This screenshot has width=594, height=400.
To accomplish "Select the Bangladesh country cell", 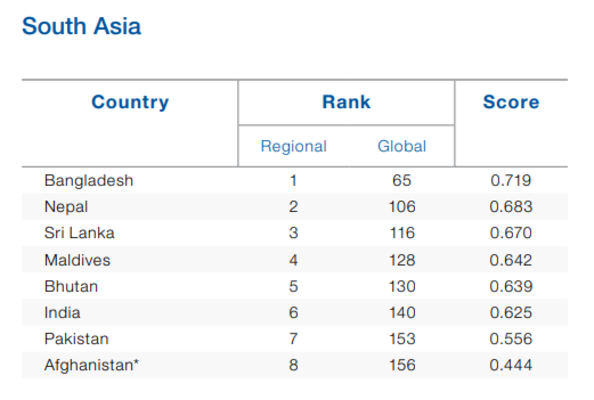I will [89, 181].
